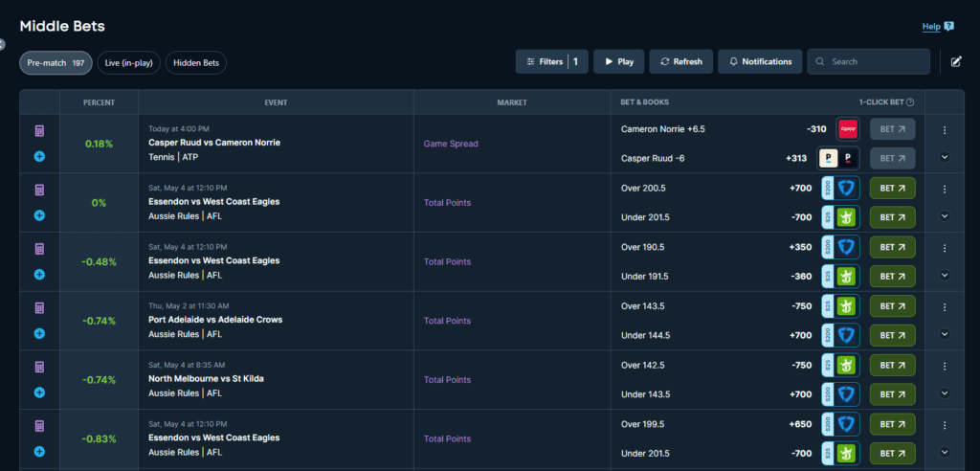This screenshot has height=471, width=980.
Task: Click plus icon in Casper Ruud row
Action: (x=39, y=156)
